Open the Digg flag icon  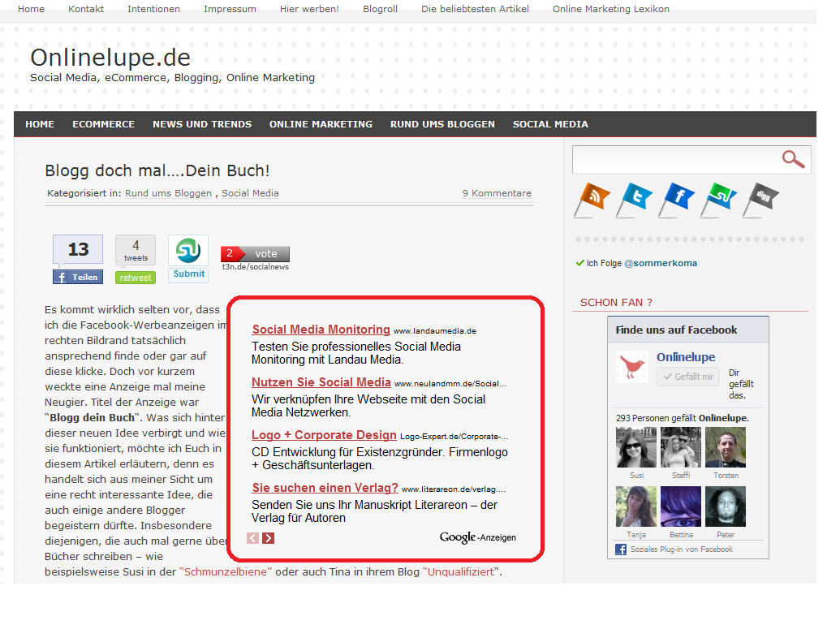click(761, 199)
